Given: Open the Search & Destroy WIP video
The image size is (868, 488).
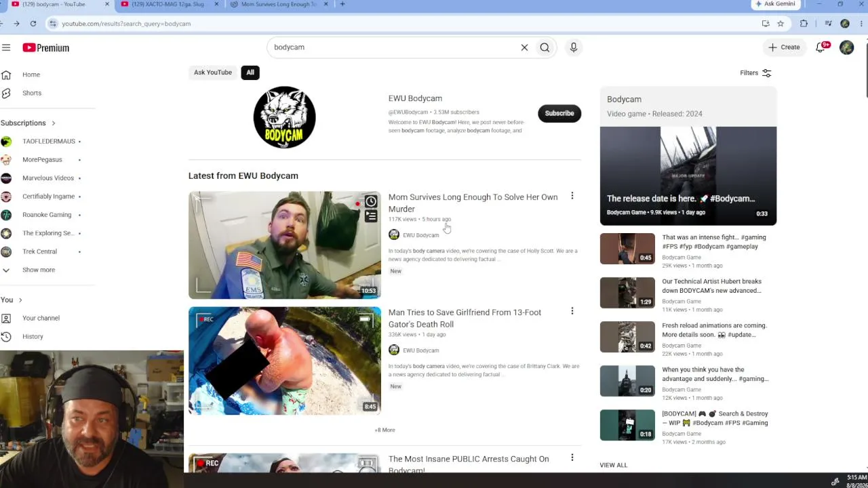Looking at the screenshot, I should [715, 418].
